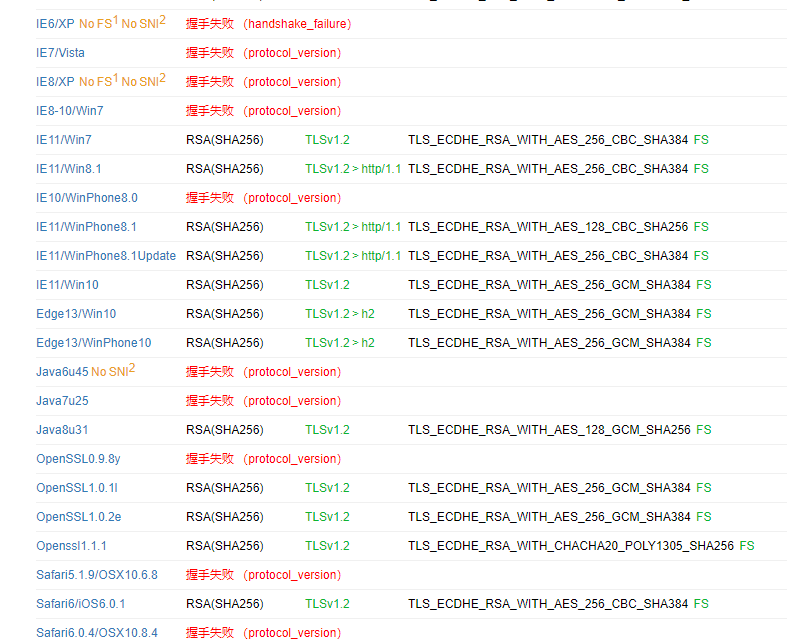Select the IE8-10/Win7 client link

pos(70,110)
